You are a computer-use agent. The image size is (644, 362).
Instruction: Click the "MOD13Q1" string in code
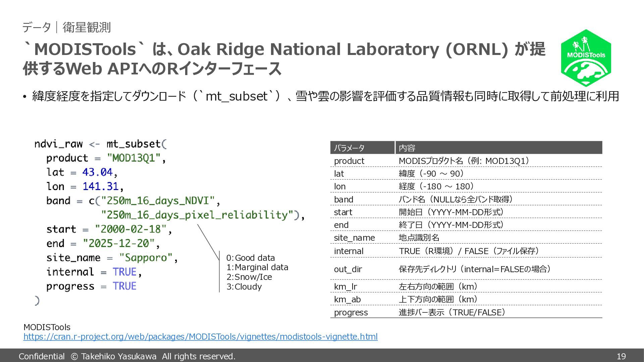click(133, 158)
